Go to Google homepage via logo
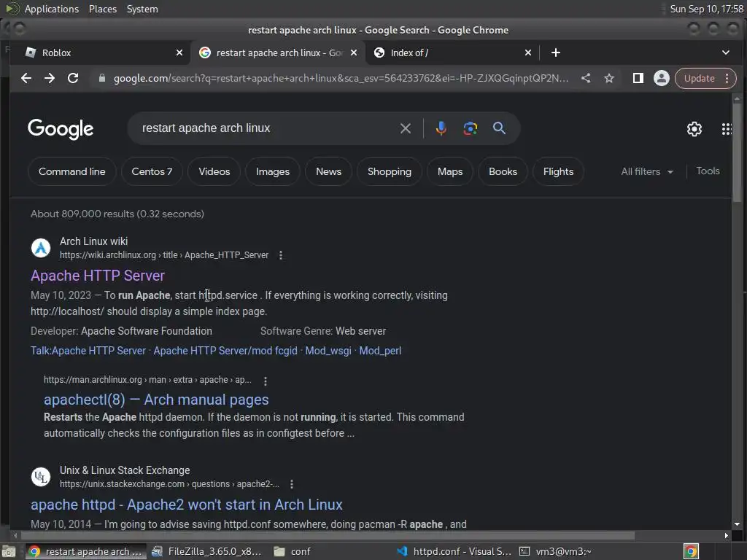This screenshot has width=747, height=560. [61, 128]
